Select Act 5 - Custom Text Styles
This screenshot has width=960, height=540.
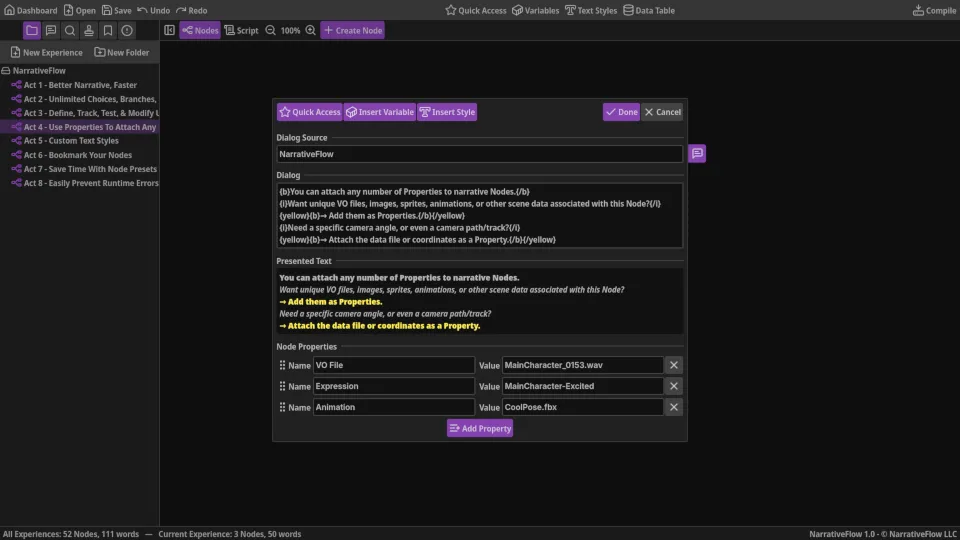coord(71,141)
